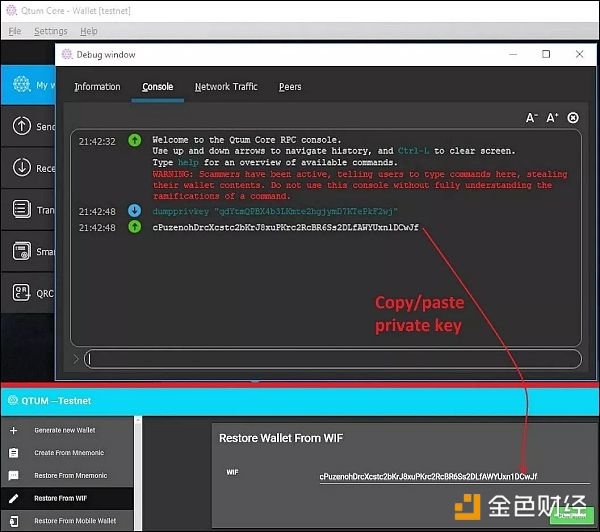Select the Console tab
600x532 pixels.
pos(157,87)
